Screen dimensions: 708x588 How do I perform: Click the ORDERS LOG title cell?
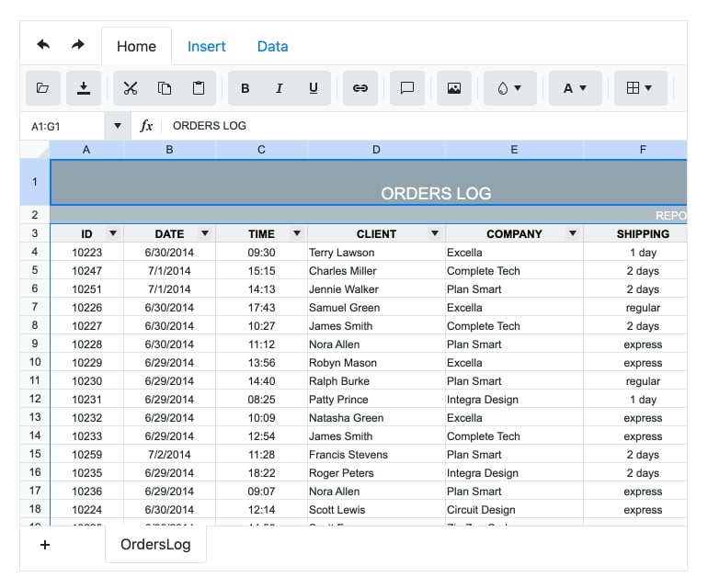pyautogui.click(x=369, y=182)
